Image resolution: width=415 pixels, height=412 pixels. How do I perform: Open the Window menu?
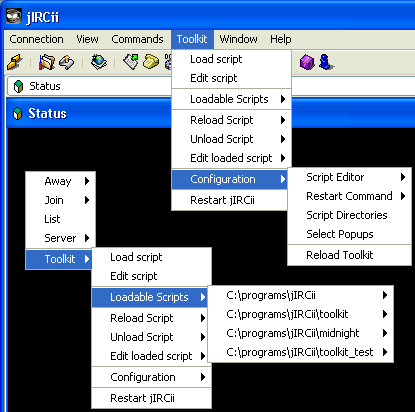tap(238, 39)
